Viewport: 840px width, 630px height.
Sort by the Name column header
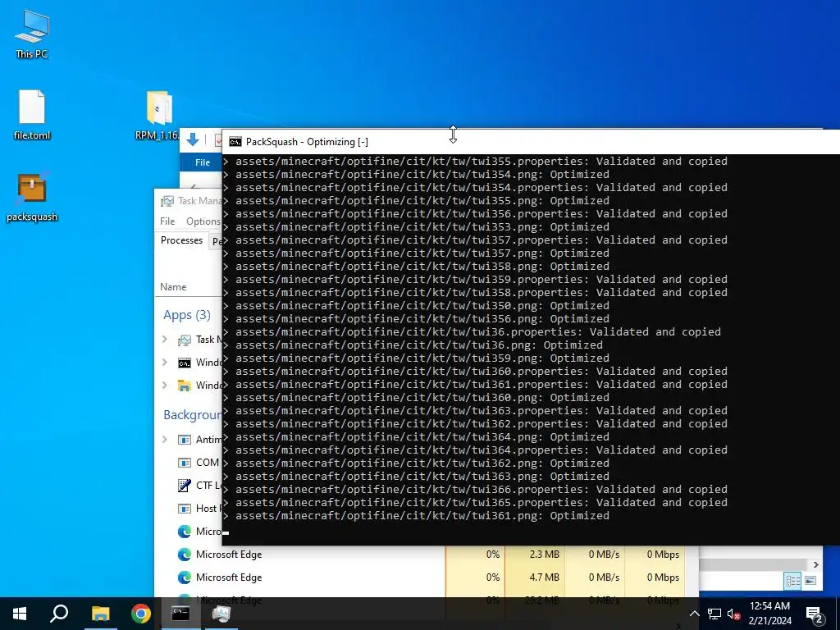[x=173, y=287]
